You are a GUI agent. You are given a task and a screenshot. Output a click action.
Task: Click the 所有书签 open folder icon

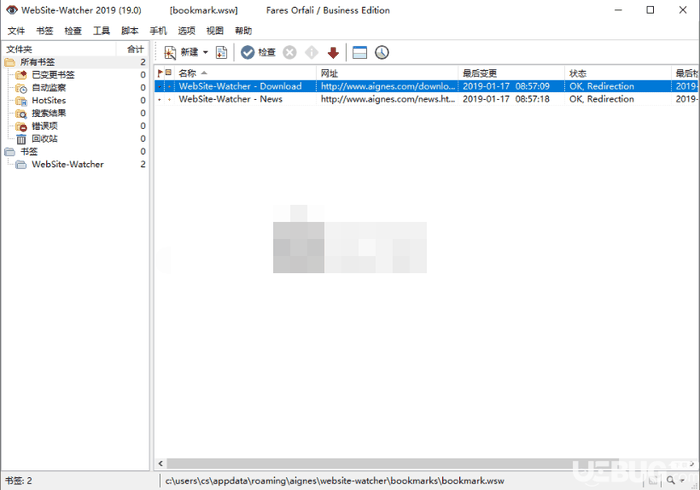(x=10, y=62)
